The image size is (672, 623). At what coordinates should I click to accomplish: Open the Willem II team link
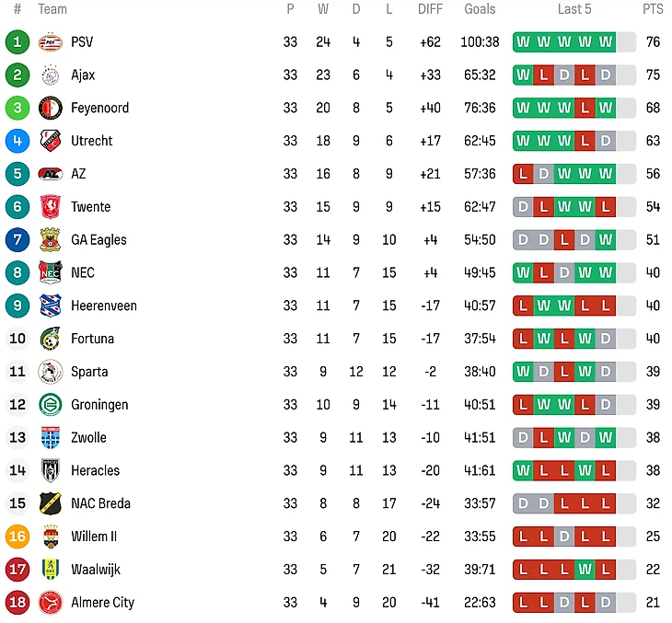(94, 536)
